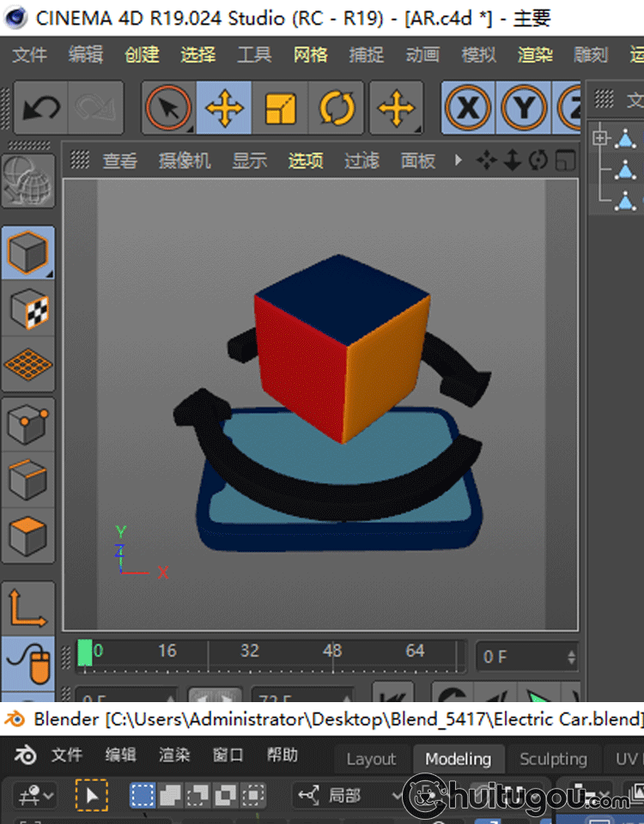This screenshot has width=644, height=824.
Task: Open viewport 面板 menu
Action: click(418, 161)
